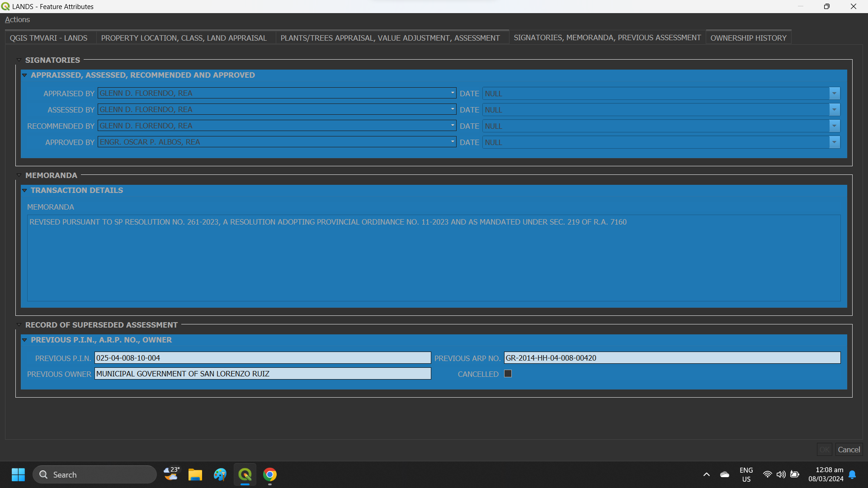The width and height of the screenshot is (868, 488).
Task: Open QGIS icon in taskbar
Action: (x=245, y=474)
